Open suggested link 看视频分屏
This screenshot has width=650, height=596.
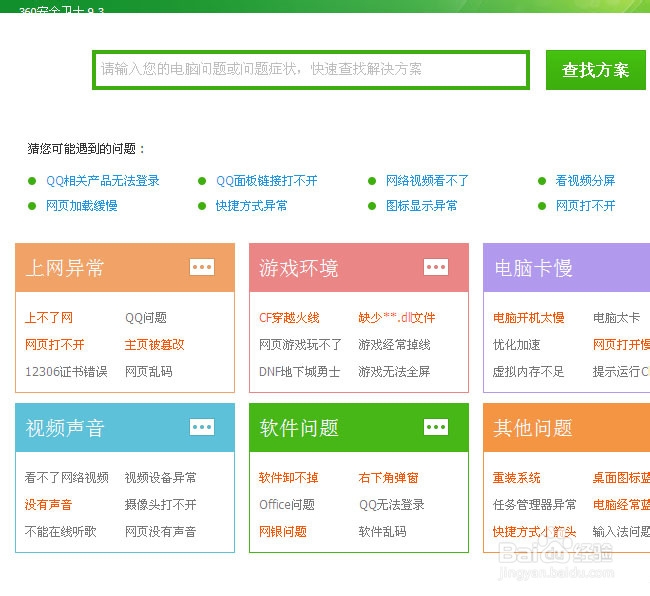click(585, 181)
